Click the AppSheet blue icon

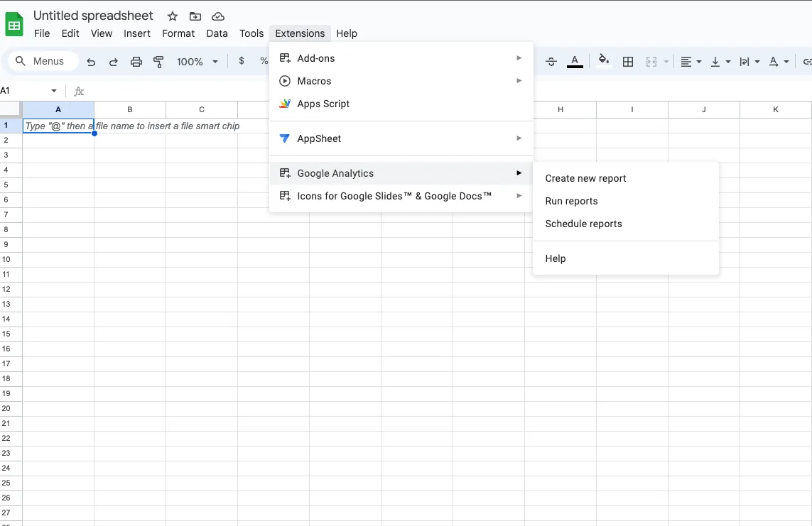coord(285,138)
